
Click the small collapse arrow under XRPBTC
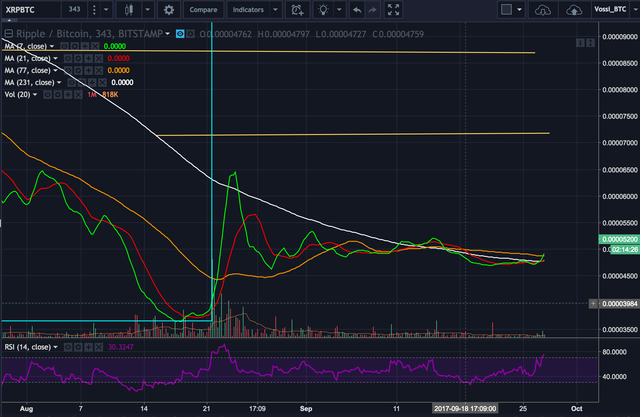[9, 20]
